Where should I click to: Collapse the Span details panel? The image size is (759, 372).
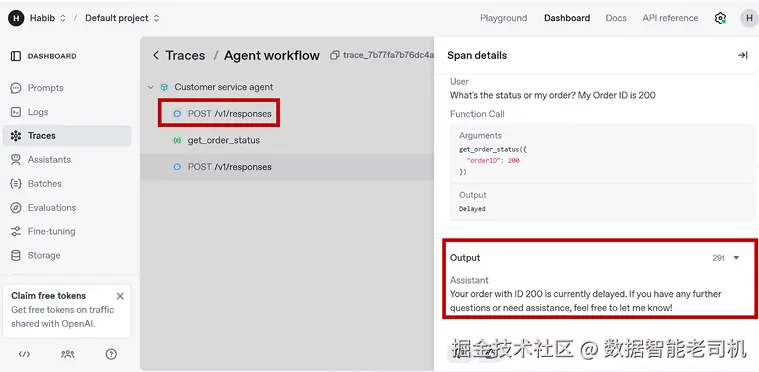pos(743,56)
